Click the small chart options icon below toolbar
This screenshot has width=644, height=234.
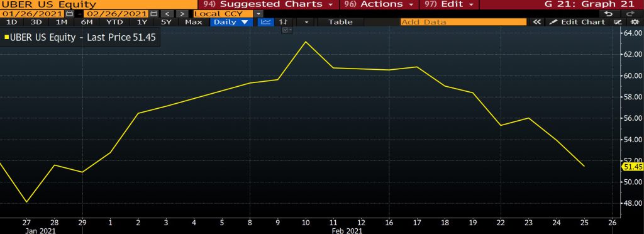287,30
